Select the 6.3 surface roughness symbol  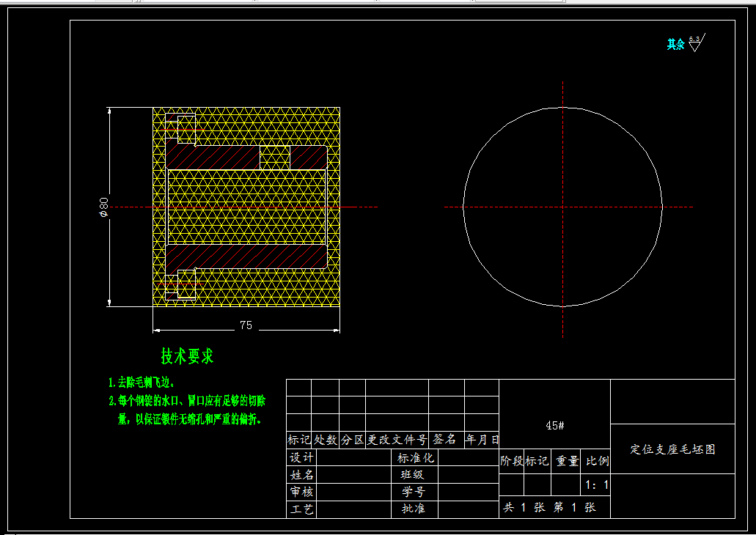coord(696,43)
